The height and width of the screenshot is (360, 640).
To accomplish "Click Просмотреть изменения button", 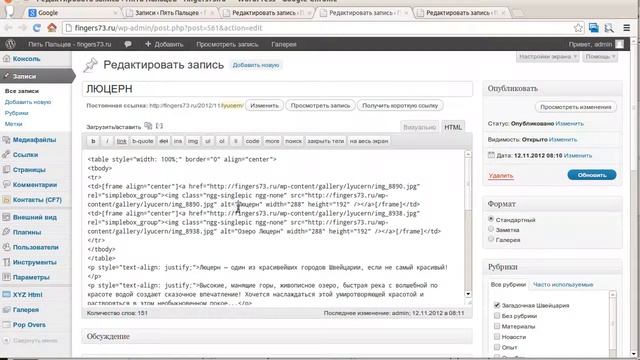I will pyautogui.click(x=576, y=107).
